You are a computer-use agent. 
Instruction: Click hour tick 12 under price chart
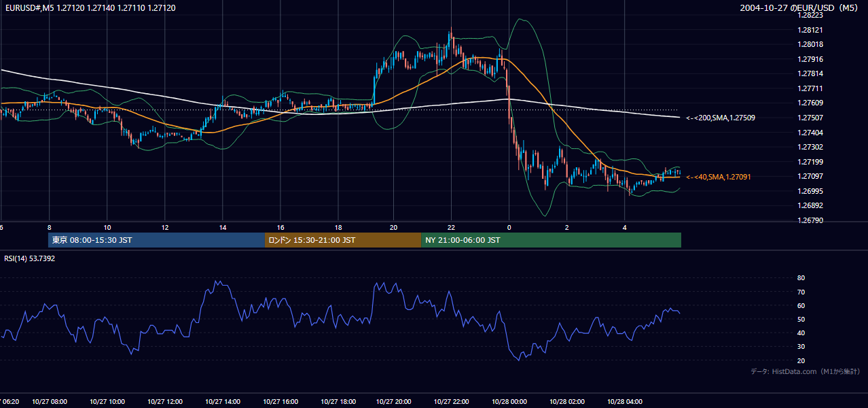click(164, 227)
